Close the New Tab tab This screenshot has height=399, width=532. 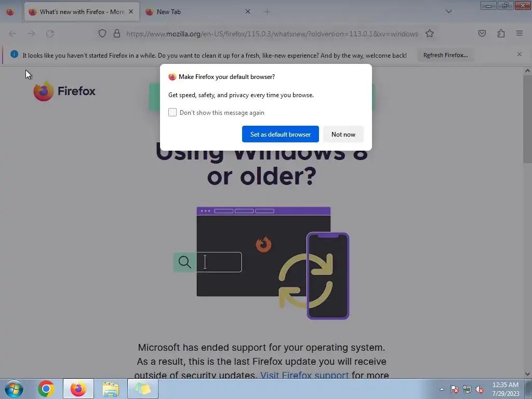[x=248, y=12]
